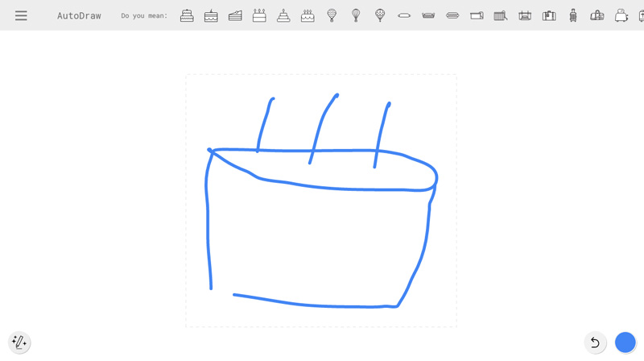Select the printer-like suggestion icon
Image resolution: width=644 pixels, height=361 pixels.
[525, 15]
